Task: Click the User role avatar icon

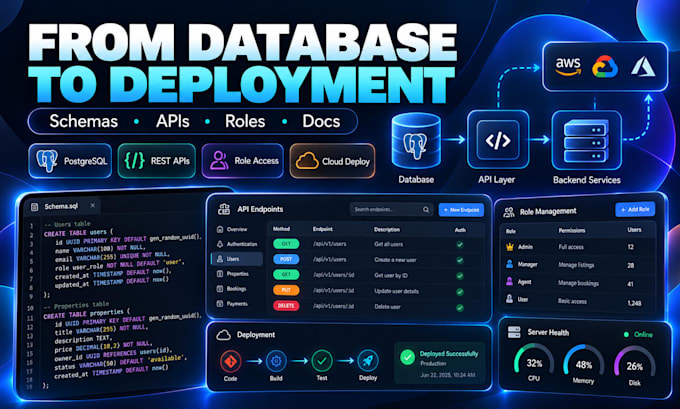Action: [510, 299]
